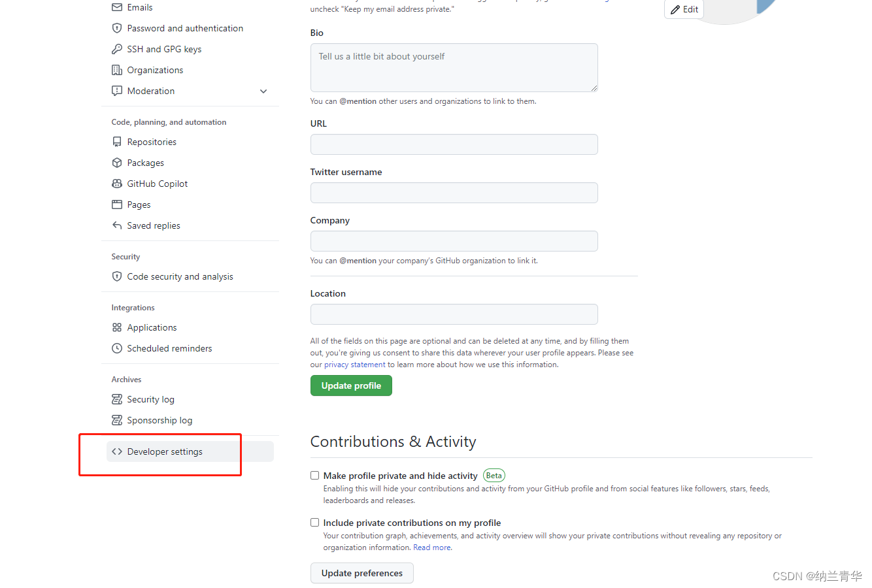Screen dimensions: 872x588
Task: Click the Saved replies arrow icon
Action: click(x=116, y=225)
